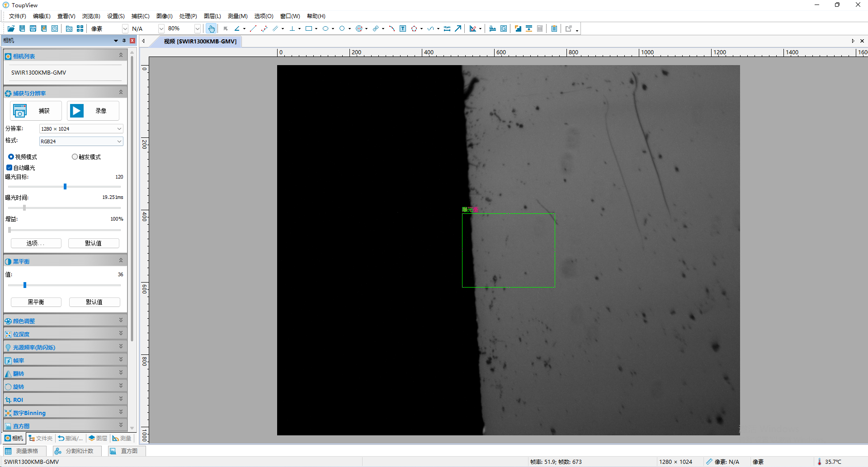Select the ellipse measurement tool
Viewport: 868px width, 467px height.
click(325, 28)
